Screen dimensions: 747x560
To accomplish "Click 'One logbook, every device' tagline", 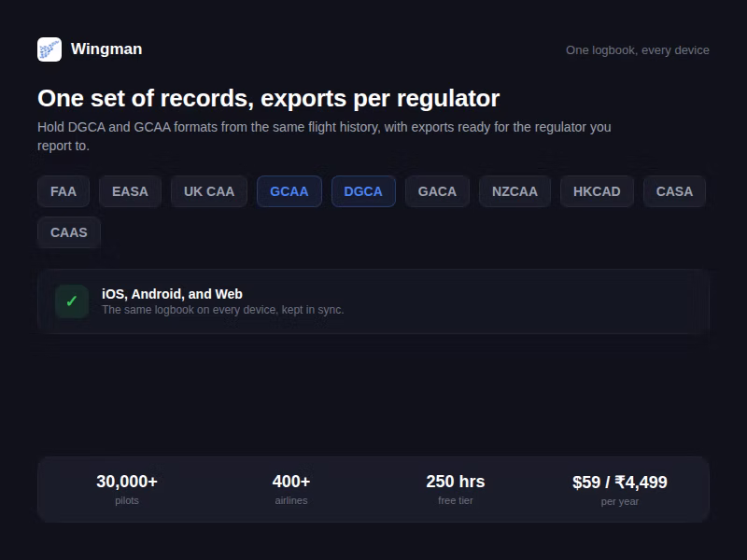I will pos(638,50).
